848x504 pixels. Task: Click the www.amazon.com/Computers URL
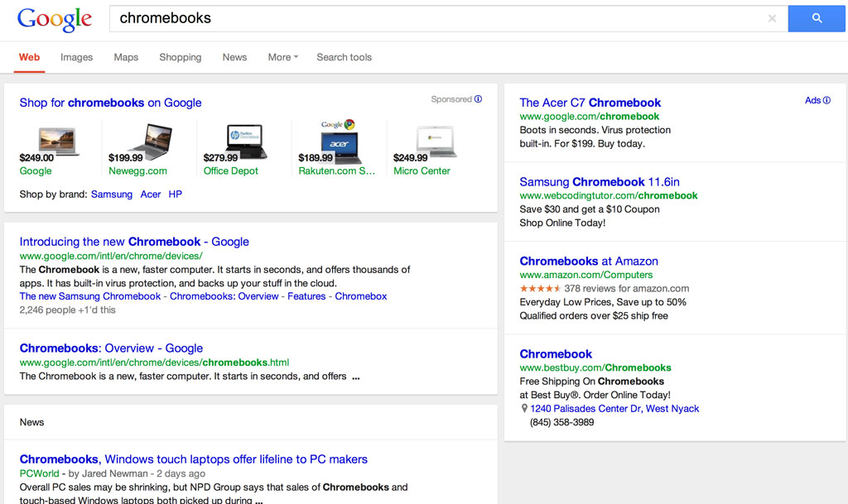(586, 275)
